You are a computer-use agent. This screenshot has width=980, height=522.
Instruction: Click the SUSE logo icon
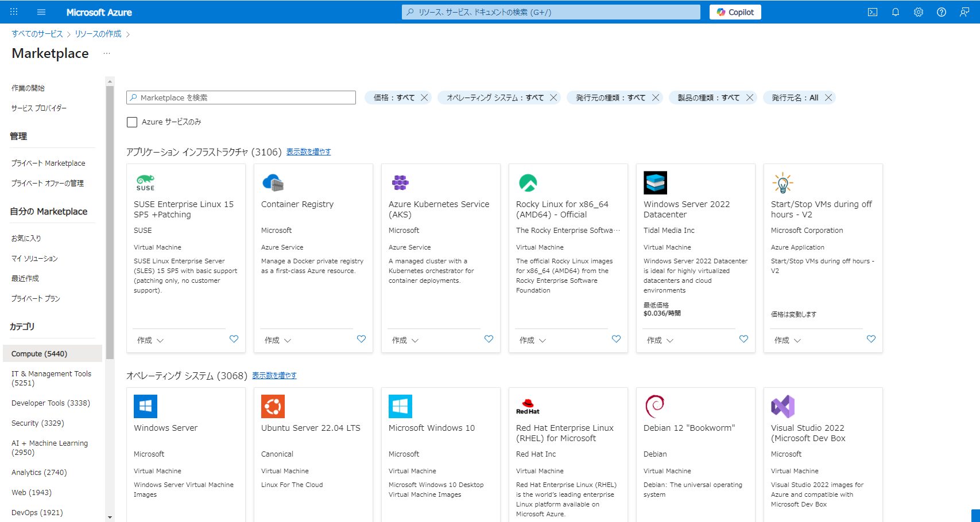tap(145, 182)
